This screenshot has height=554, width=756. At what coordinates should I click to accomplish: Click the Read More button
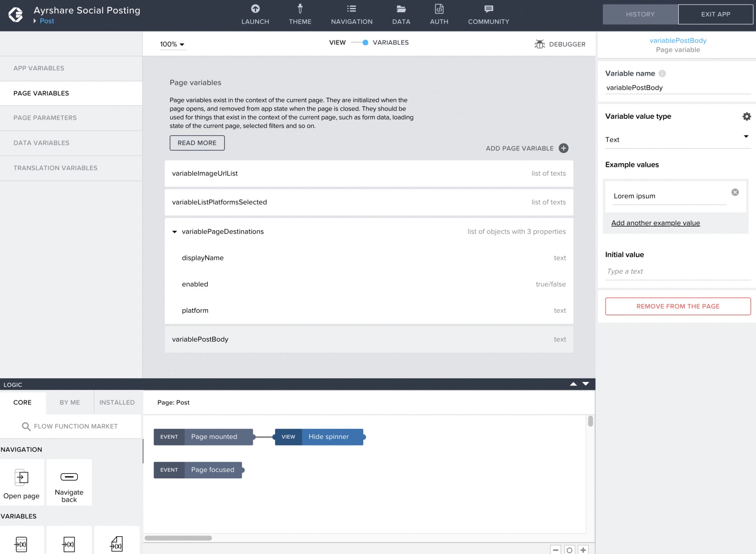coord(197,143)
